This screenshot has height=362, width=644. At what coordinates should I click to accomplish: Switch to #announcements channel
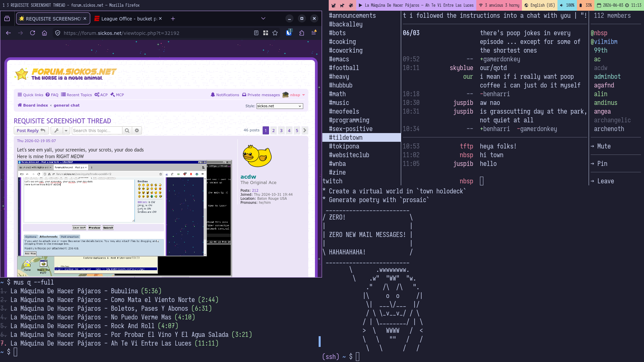[352, 15]
